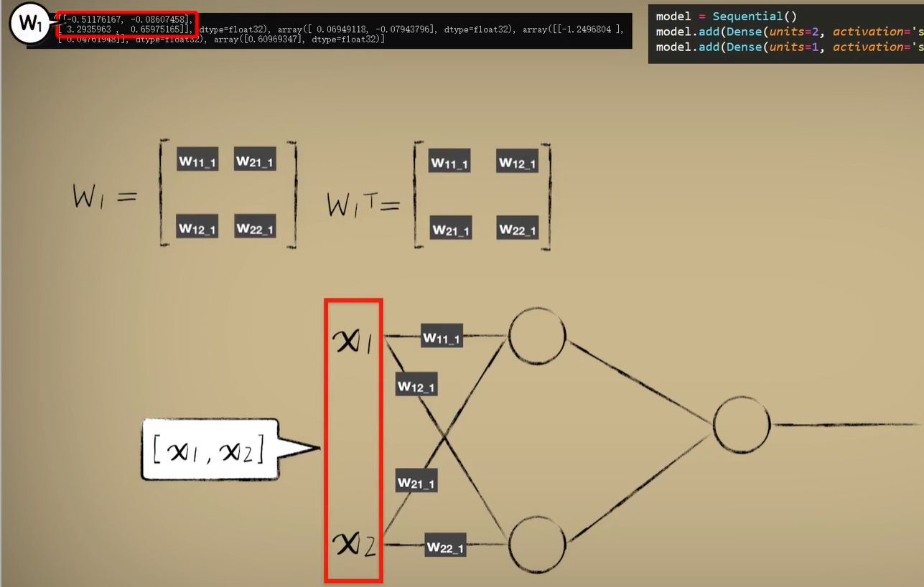
Task: Click the w21_1 weight label on the network edge
Action: click(416, 482)
